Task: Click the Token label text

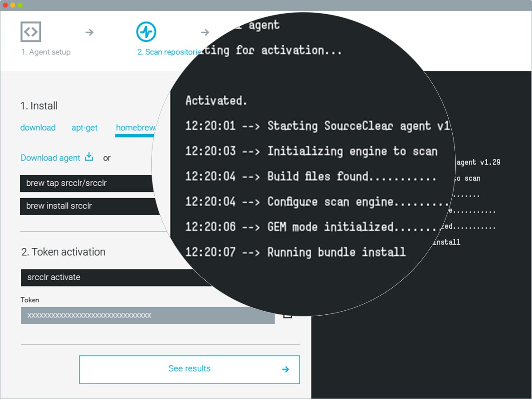Action: [30, 300]
